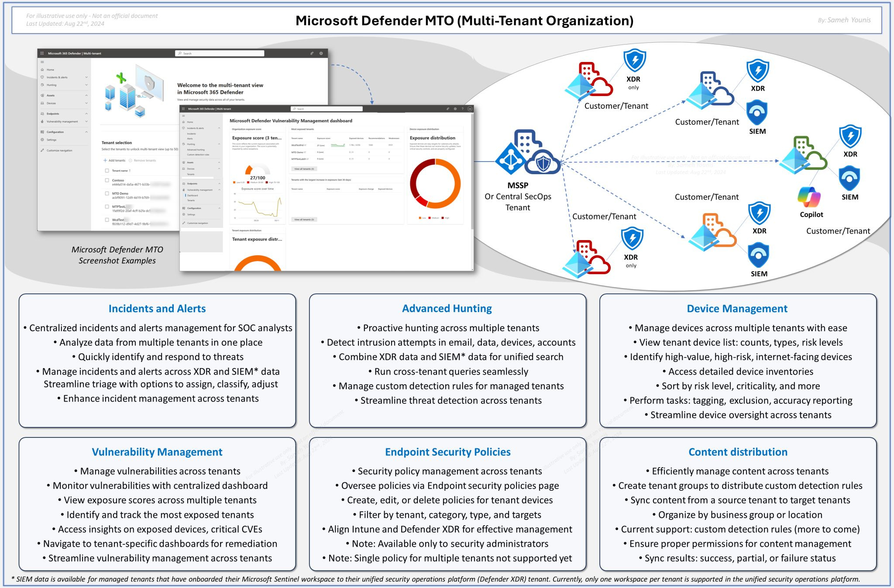Click the Search field in the welcome window

[x=220, y=53]
